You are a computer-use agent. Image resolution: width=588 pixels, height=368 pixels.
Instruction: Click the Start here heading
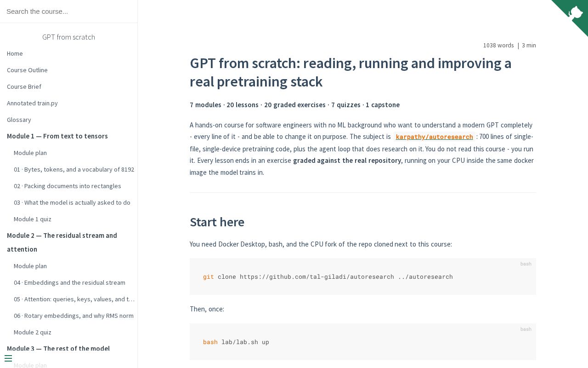click(x=217, y=222)
